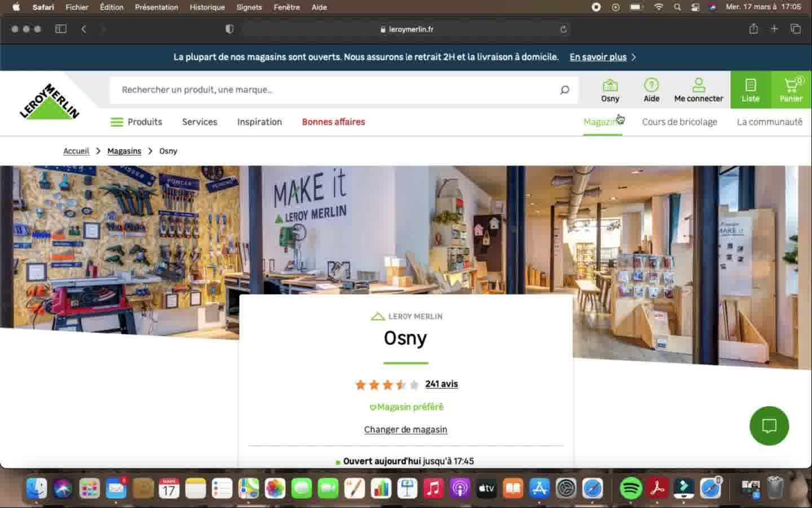The image size is (812, 508).
Task: Open Adobe Acrobat in the dock
Action: [x=657, y=488]
